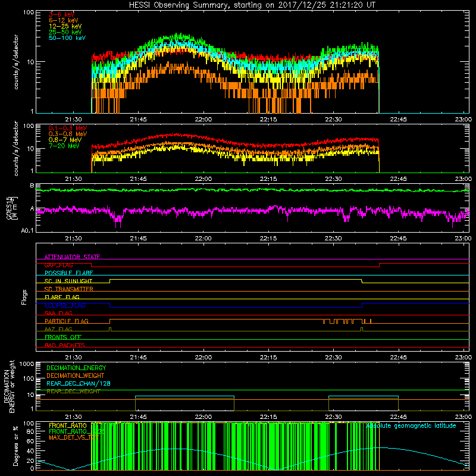Click the PARTICLE_FLAG pulses near 22:30
The height and width of the screenshot is (476, 476).
347,321
